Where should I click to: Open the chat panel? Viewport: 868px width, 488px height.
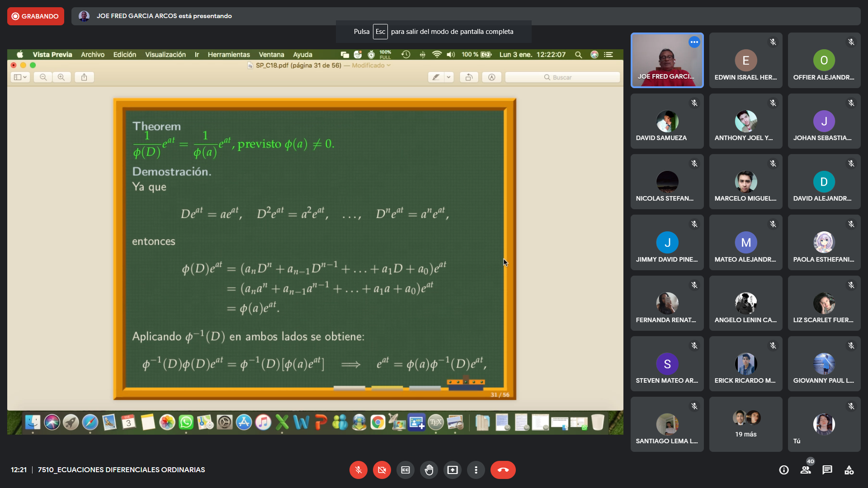(827, 470)
